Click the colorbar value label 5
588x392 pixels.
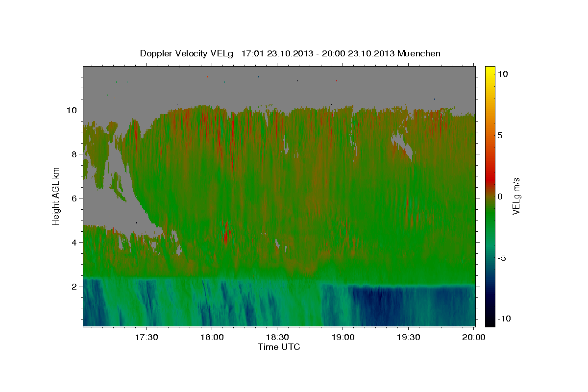click(x=500, y=135)
